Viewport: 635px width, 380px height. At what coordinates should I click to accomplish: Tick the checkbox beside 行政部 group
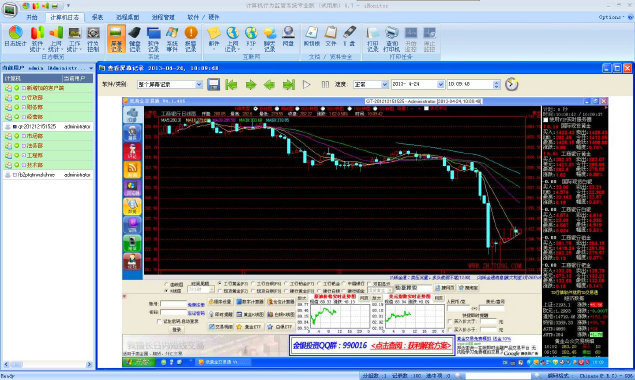23,98
